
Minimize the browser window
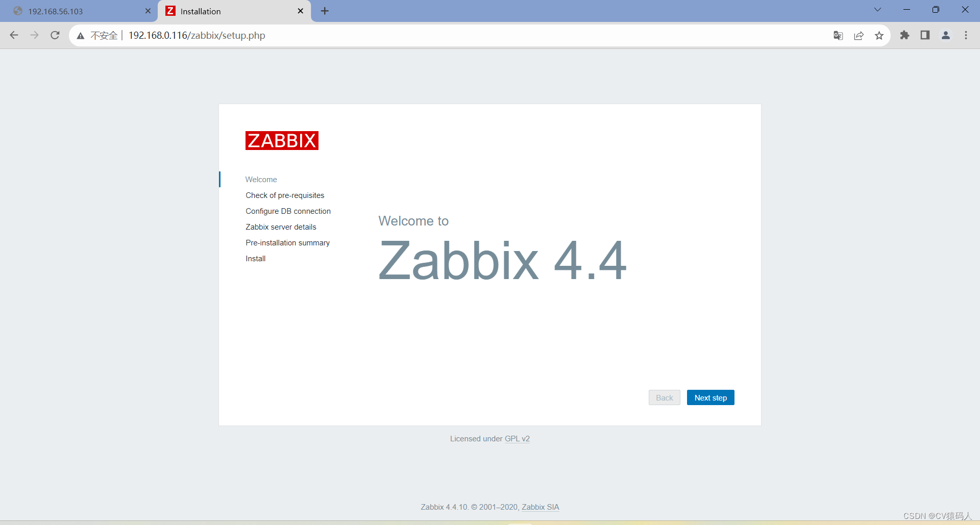coord(906,10)
